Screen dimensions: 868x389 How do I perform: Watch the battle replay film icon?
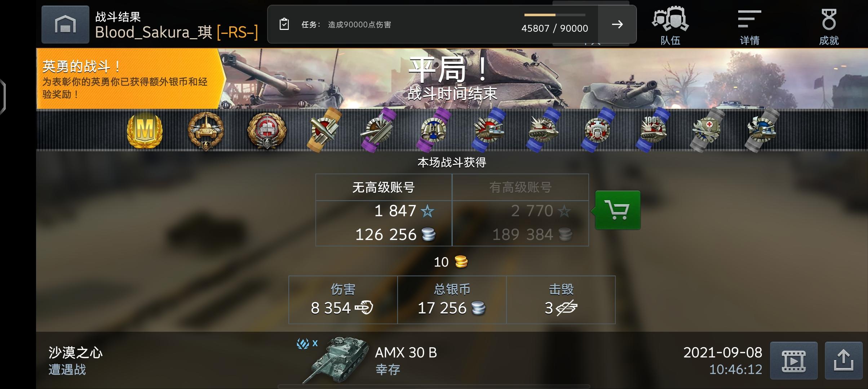click(793, 361)
